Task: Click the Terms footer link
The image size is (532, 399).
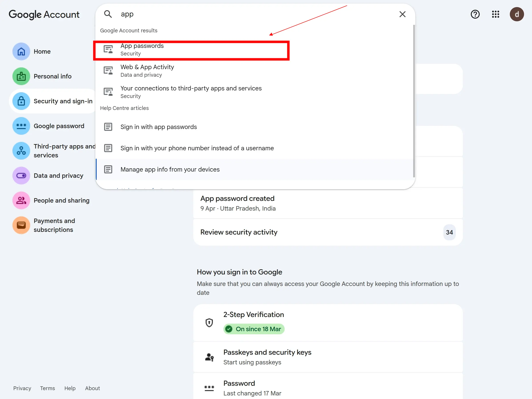Action: click(x=47, y=388)
